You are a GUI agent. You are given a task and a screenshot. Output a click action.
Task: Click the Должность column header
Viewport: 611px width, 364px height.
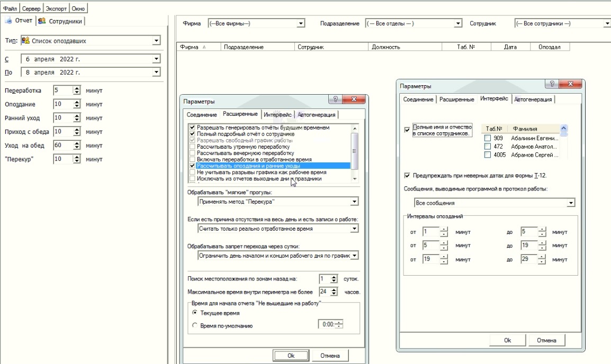(x=405, y=47)
